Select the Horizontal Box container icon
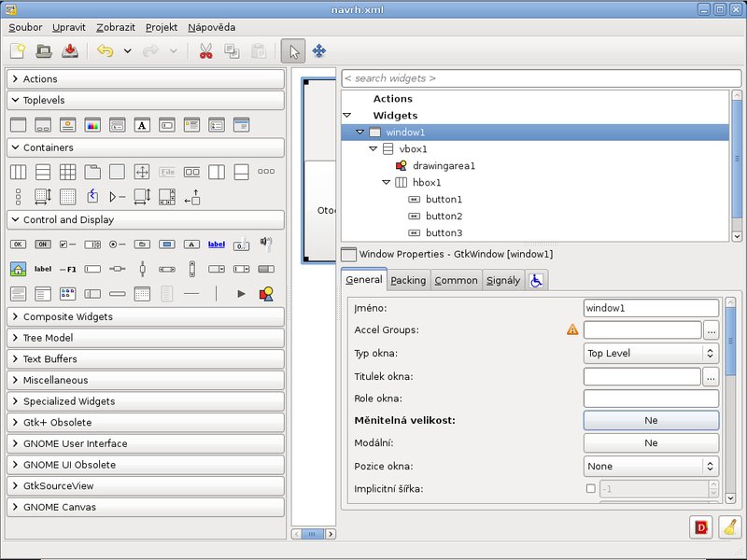747x560 pixels. click(x=18, y=172)
